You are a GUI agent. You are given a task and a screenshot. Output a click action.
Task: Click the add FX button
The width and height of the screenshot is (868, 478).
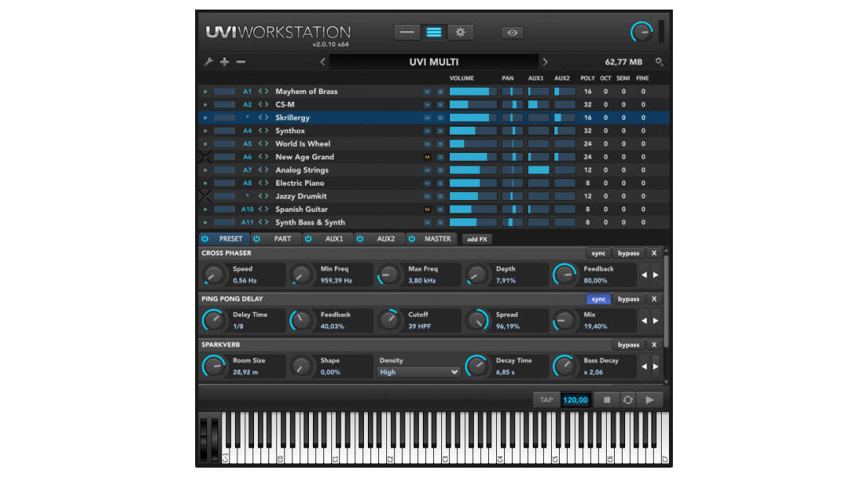click(x=477, y=239)
